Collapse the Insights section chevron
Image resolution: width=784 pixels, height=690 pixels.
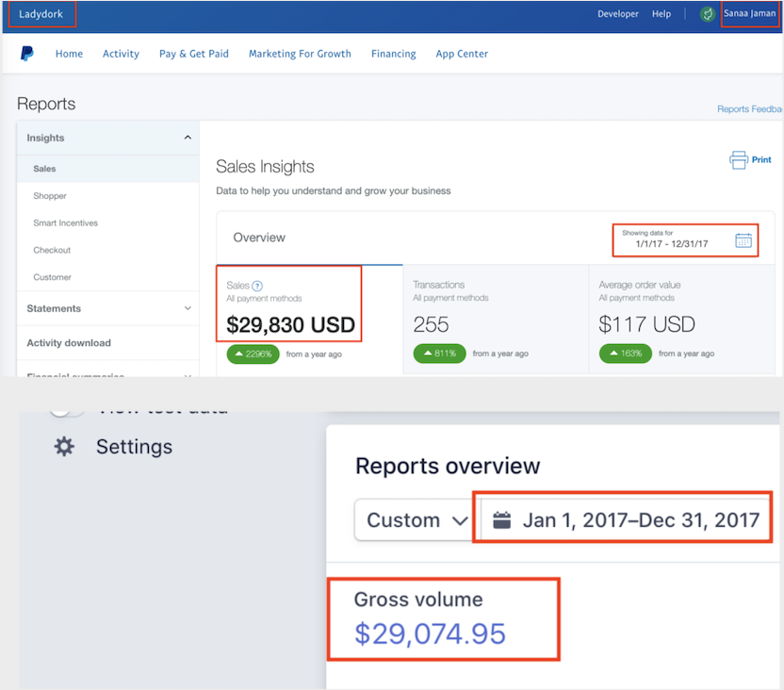pyautogui.click(x=188, y=138)
